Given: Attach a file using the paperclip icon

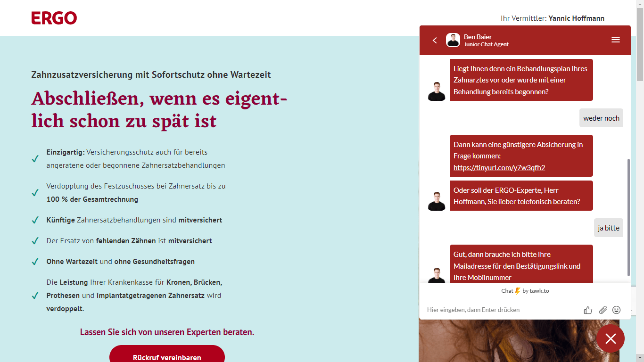Looking at the screenshot, I should coord(603,310).
